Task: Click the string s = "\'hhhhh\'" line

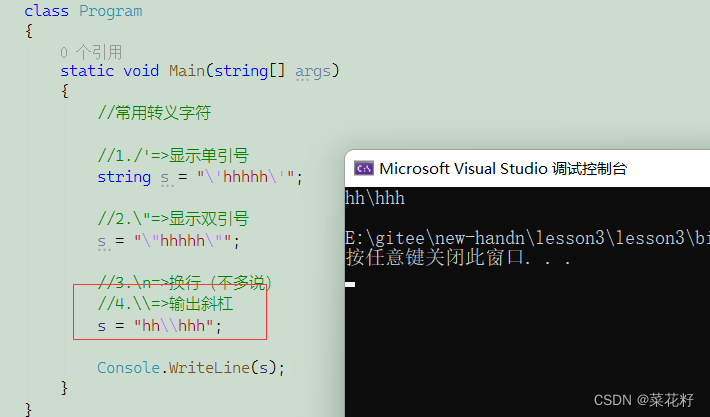Action: [200, 177]
